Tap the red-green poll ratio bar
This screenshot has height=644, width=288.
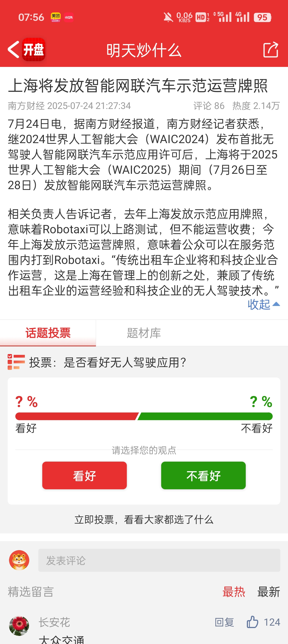[144, 416]
